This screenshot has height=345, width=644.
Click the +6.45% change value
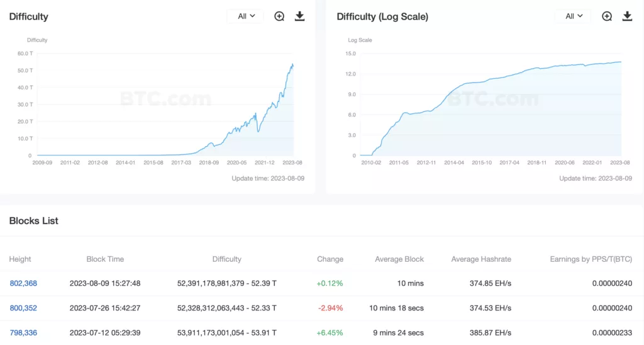pyautogui.click(x=330, y=332)
